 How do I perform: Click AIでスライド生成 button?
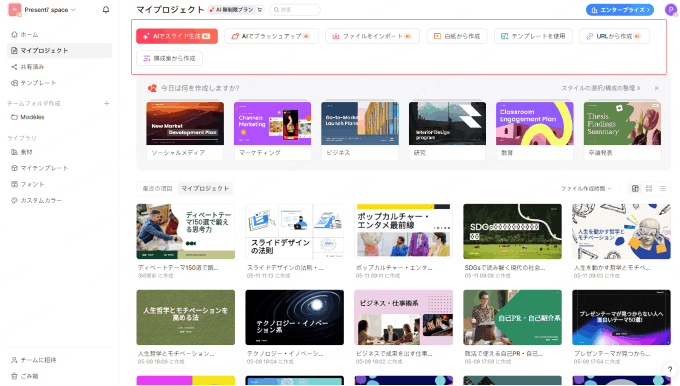click(x=177, y=36)
